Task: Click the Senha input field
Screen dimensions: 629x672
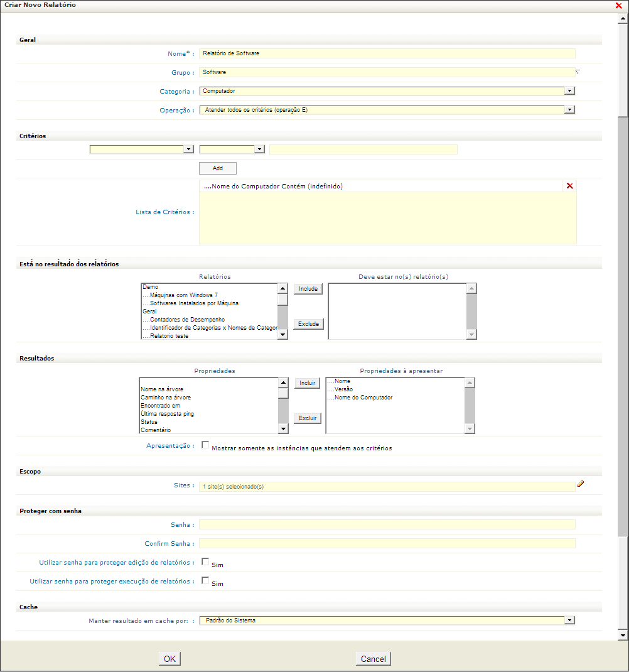Action: (x=387, y=524)
